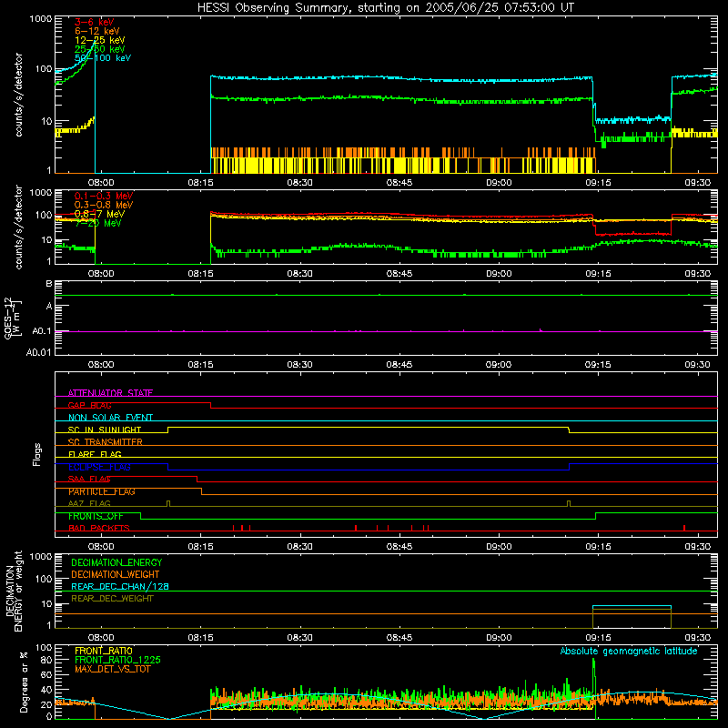Click the 09:00 tick under the MeV plot

pos(499,274)
